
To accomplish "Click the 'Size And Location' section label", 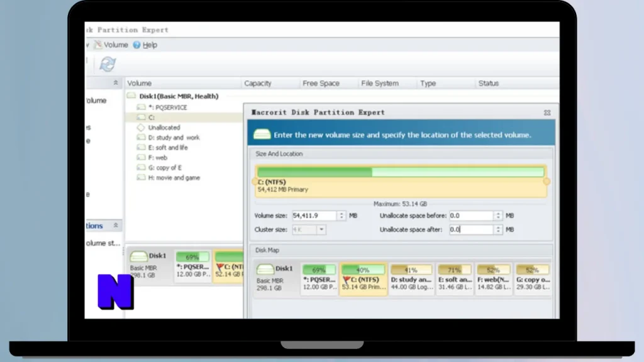I will coord(279,153).
